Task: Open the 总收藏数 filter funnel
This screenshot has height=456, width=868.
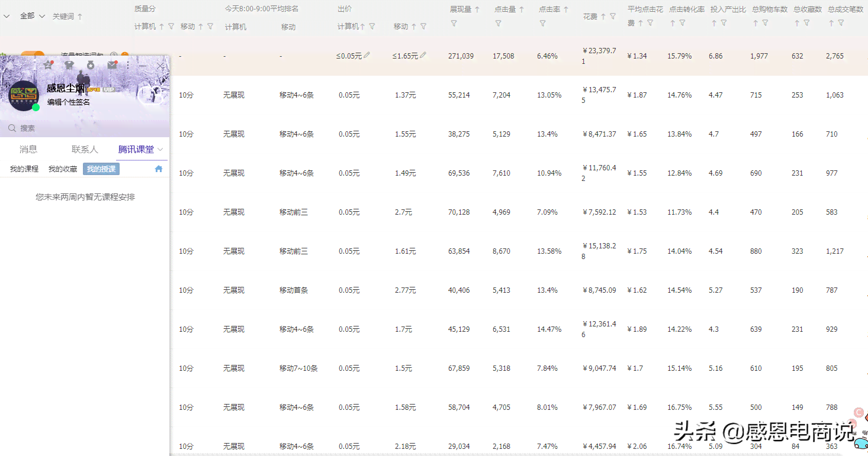Action: tap(806, 23)
